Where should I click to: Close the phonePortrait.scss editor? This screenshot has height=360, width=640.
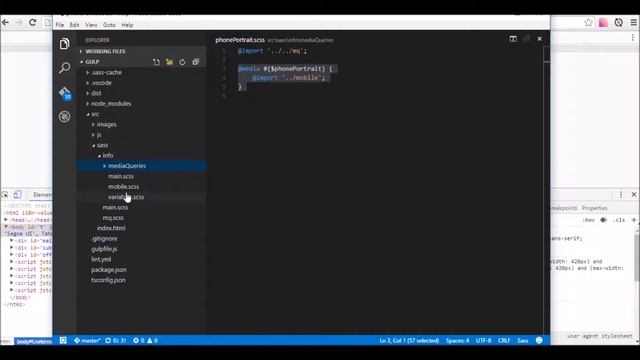pyautogui.click(x=540, y=39)
